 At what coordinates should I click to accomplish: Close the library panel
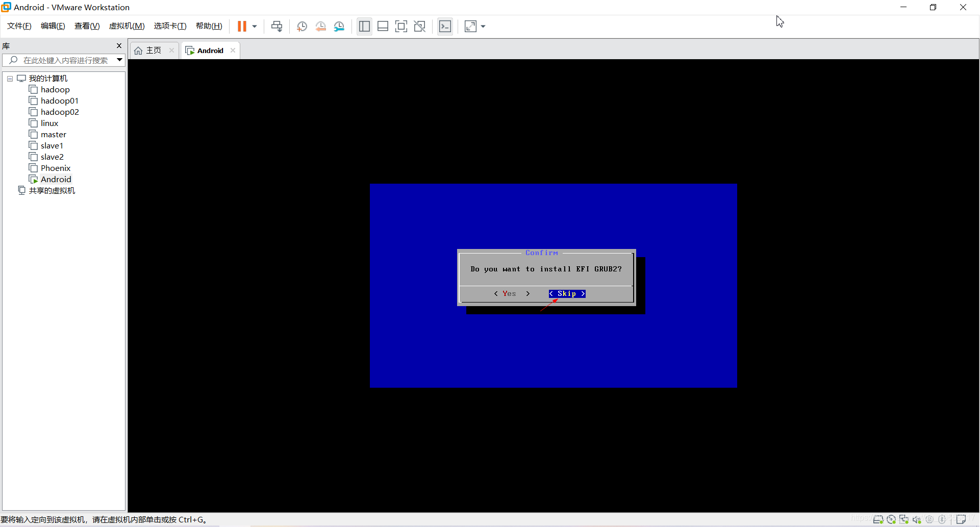click(119, 45)
